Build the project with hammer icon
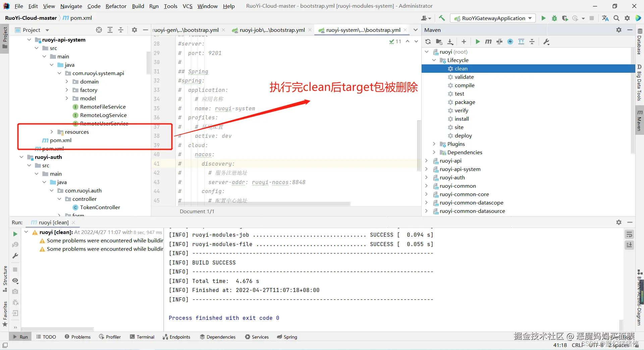This screenshot has width=644, height=350. (x=442, y=18)
